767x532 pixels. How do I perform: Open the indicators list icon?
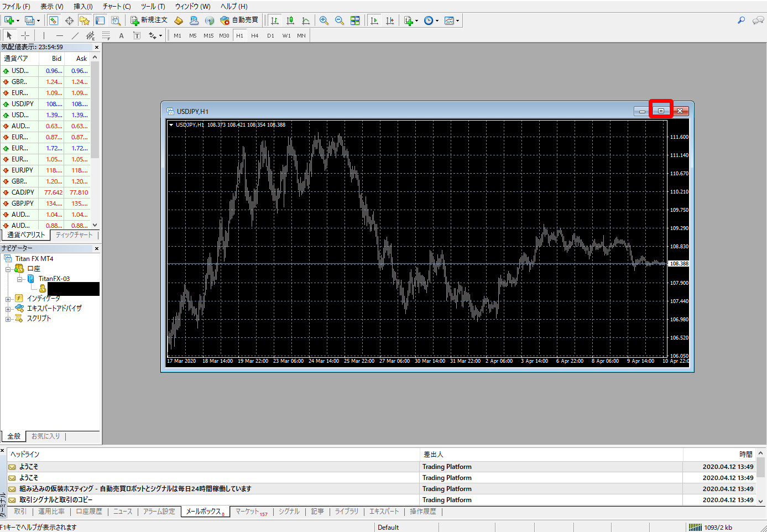coord(408,20)
